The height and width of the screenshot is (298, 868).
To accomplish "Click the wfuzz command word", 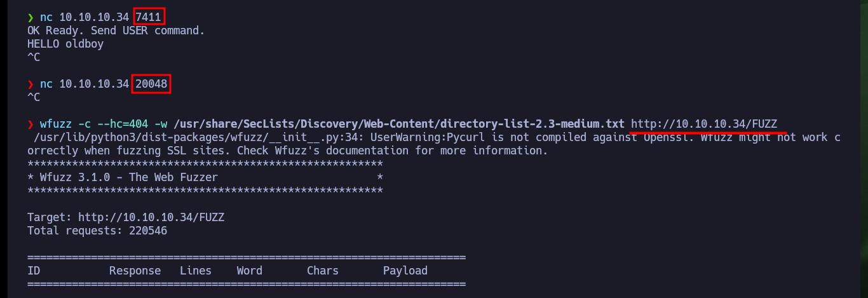I will (56, 124).
